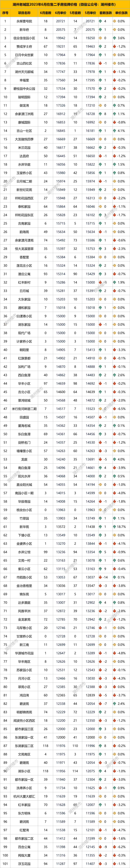Click the green up arrow in 永晖壹号院 套数涨跌 cell

(x=100, y=21)
